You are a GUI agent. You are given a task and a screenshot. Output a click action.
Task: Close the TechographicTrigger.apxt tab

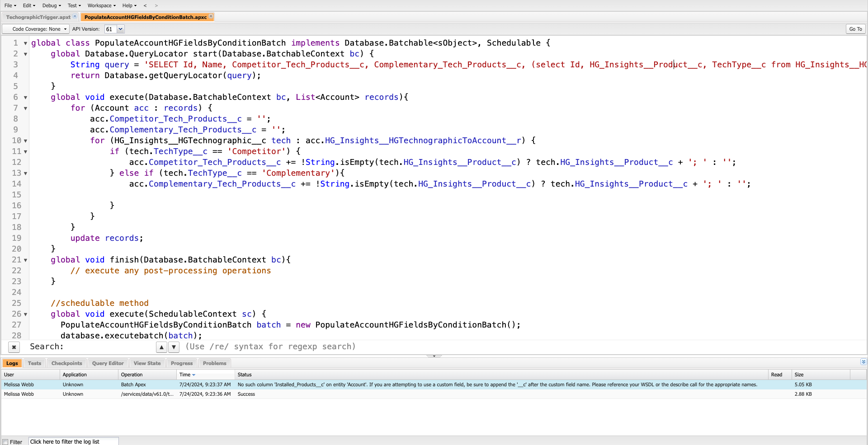pos(75,16)
